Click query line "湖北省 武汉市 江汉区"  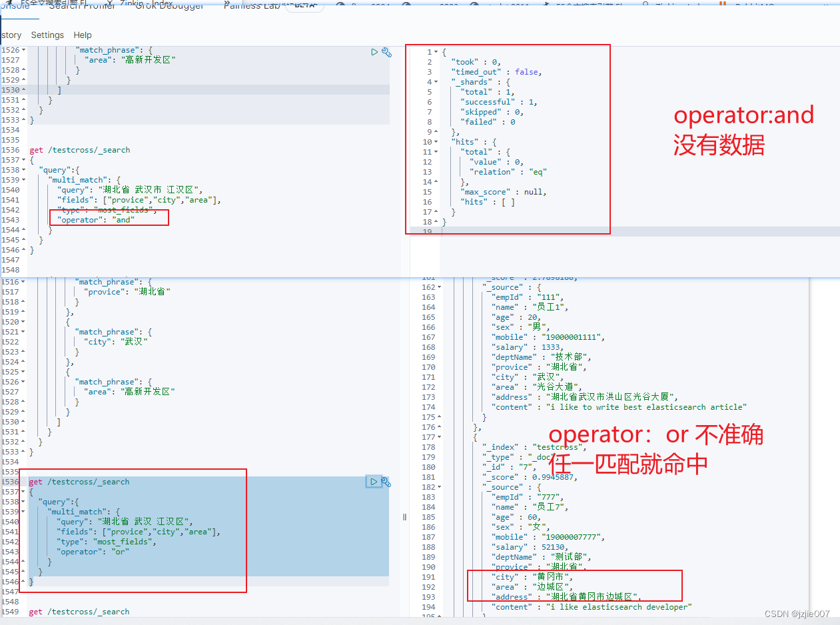tap(130, 190)
